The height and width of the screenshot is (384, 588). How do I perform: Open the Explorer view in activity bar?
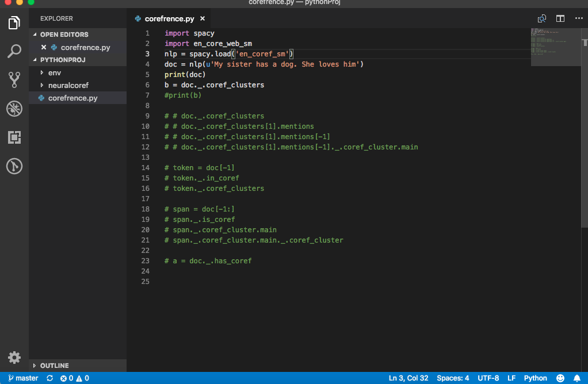click(14, 22)
